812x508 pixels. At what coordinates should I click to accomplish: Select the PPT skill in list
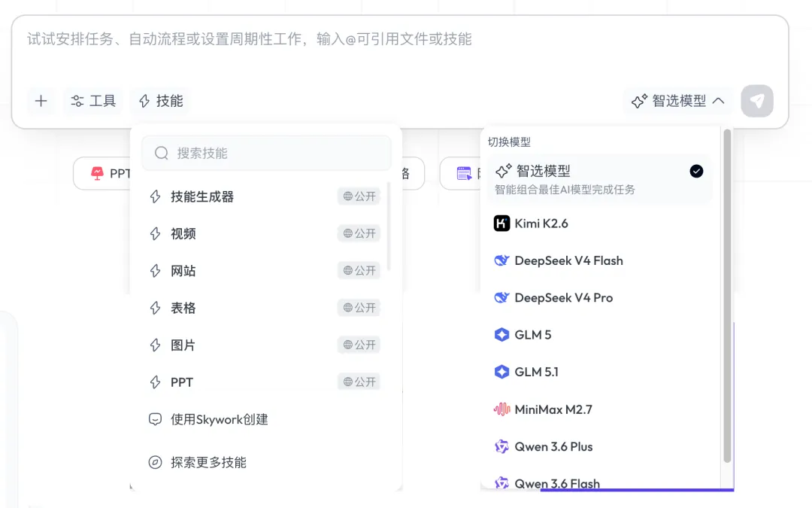[x=265, y=382]
